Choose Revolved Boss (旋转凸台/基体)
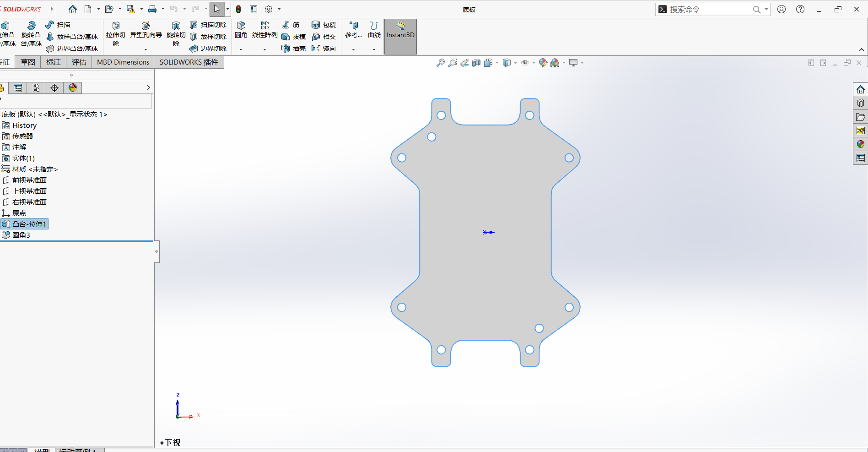The image size is (868, 452). coord(31,34)
